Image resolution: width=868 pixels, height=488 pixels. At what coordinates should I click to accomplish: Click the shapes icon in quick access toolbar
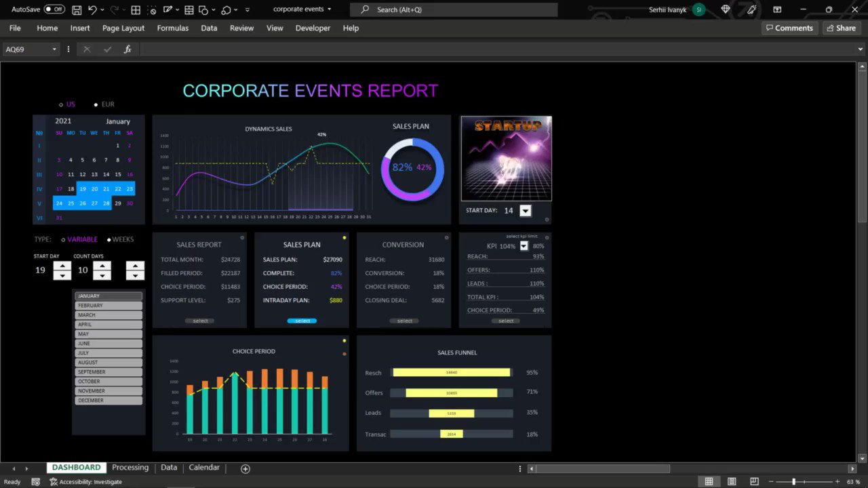pyautogui.click(x=204, y=9)
